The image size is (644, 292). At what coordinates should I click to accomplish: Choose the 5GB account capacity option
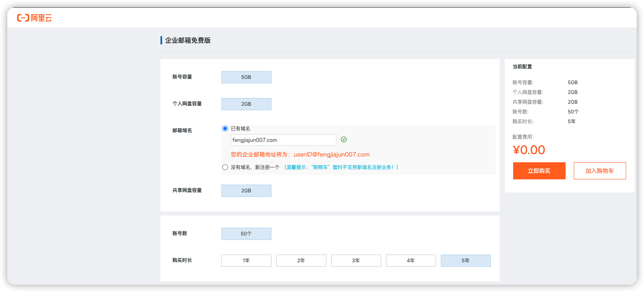(x=246, y=77)
